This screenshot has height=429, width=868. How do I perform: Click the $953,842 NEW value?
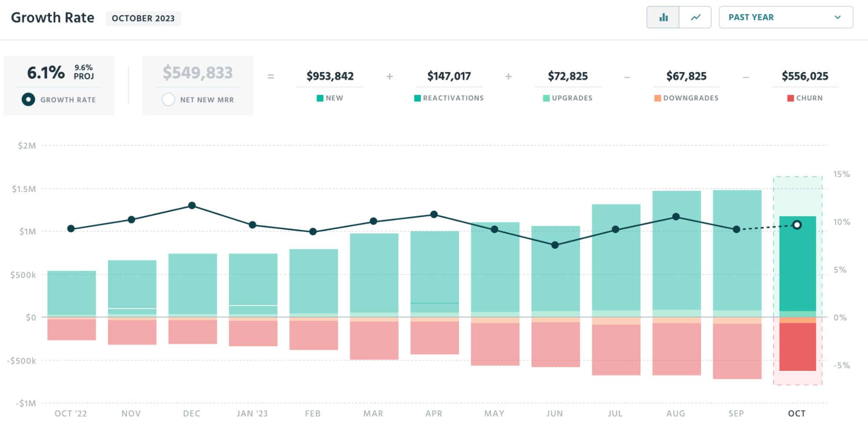click(x=330, y=76)
